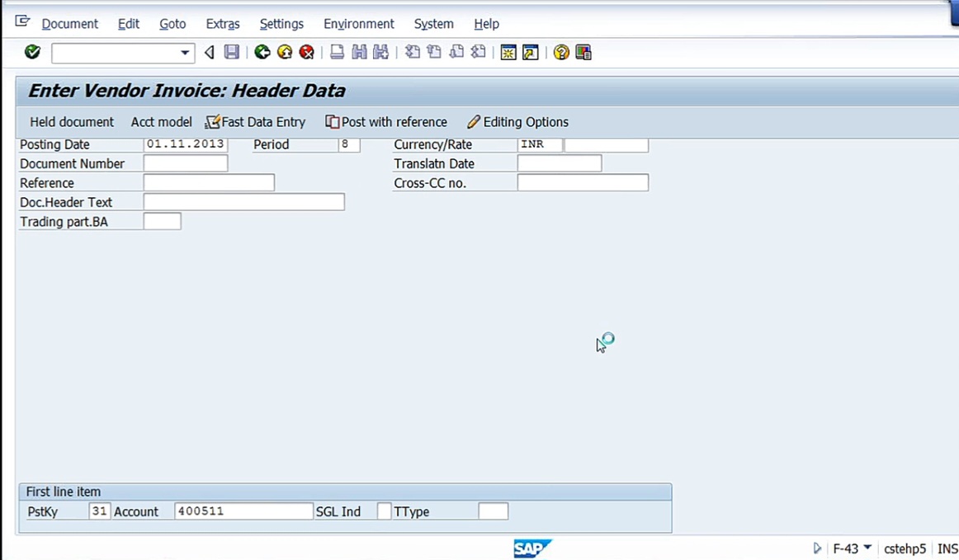Image resolution: width=959 pixels, height=560 pixels.
Task: Open the Edit menu
Action: [129, 24]
